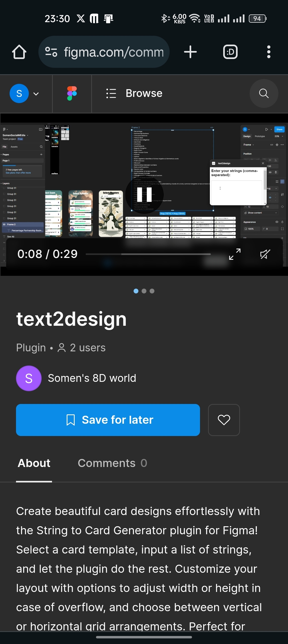This screenshot has height=644, width=288.
Task: Open the Browse navigation menu
Action: tap(134, 93)
